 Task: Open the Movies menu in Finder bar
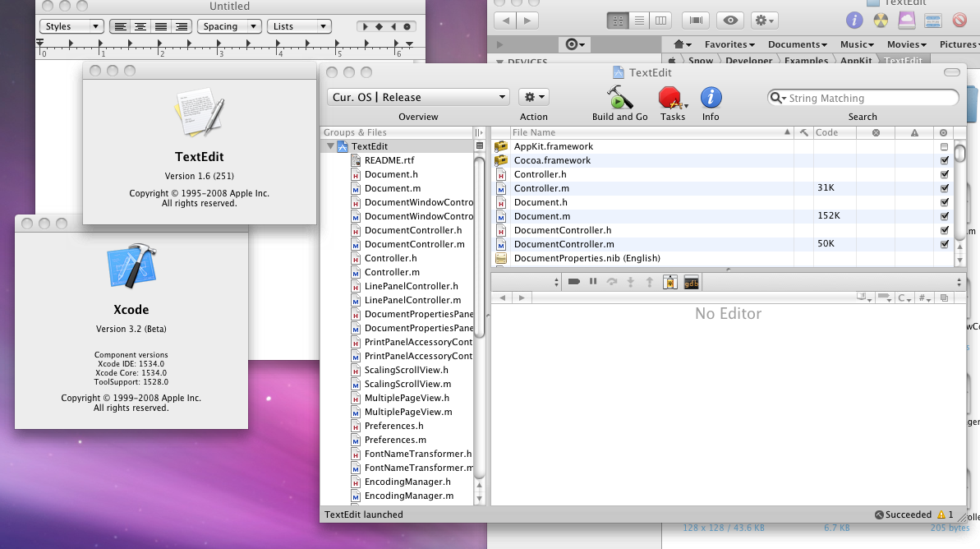[906, 44]
